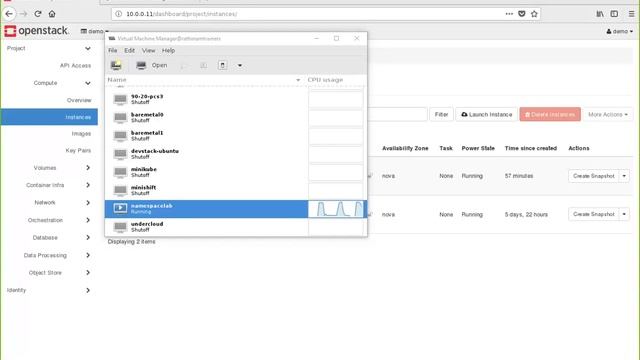Expand the Orchestration sidebar section
This screenshot has height=360, width=640.
coord(88,220)
